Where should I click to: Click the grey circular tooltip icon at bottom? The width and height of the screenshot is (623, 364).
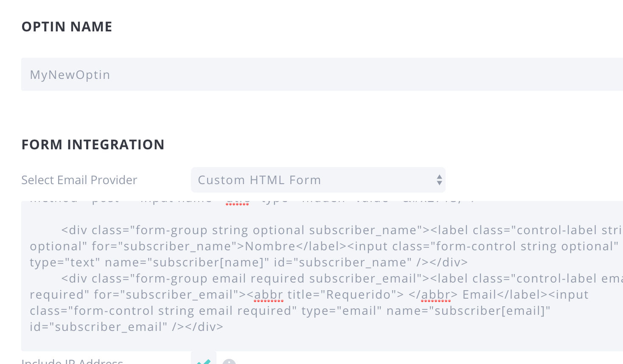tap(229, 363)
